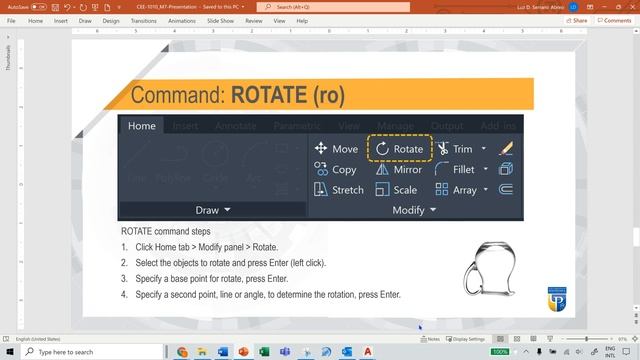
Task: Click the Redo circular arrow icon
Action: point(83,7)
